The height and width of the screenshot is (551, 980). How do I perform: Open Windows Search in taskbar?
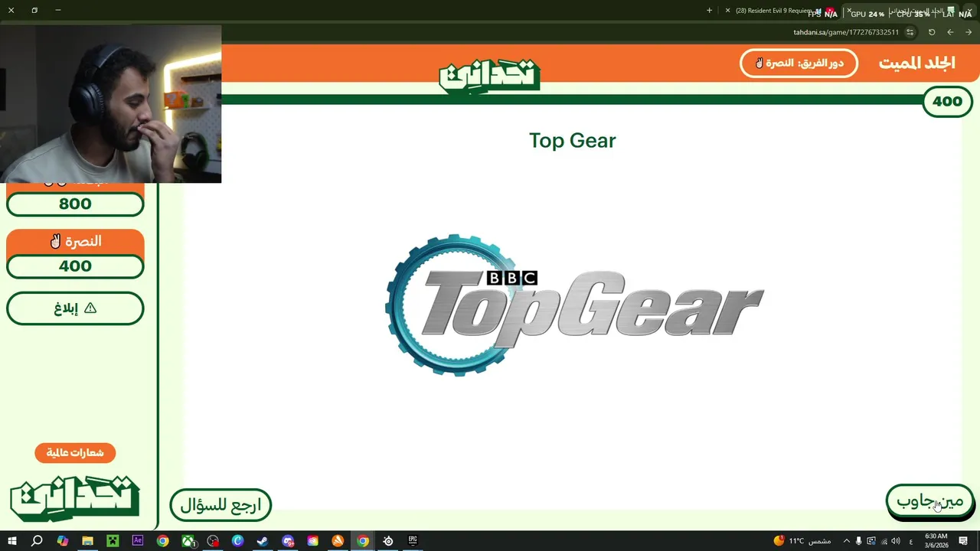pyautogui.click(x=37, y=541)
